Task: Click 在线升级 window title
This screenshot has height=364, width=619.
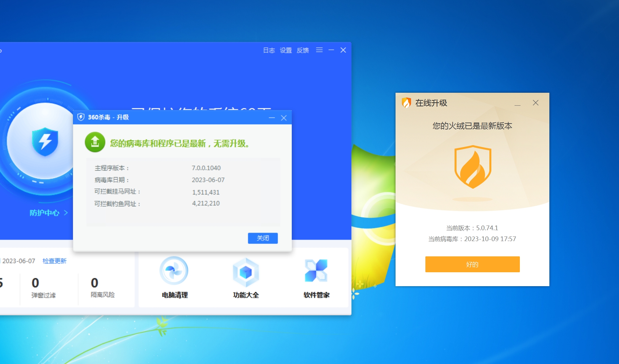Action: pyautogui.click(x=431, y=103)
